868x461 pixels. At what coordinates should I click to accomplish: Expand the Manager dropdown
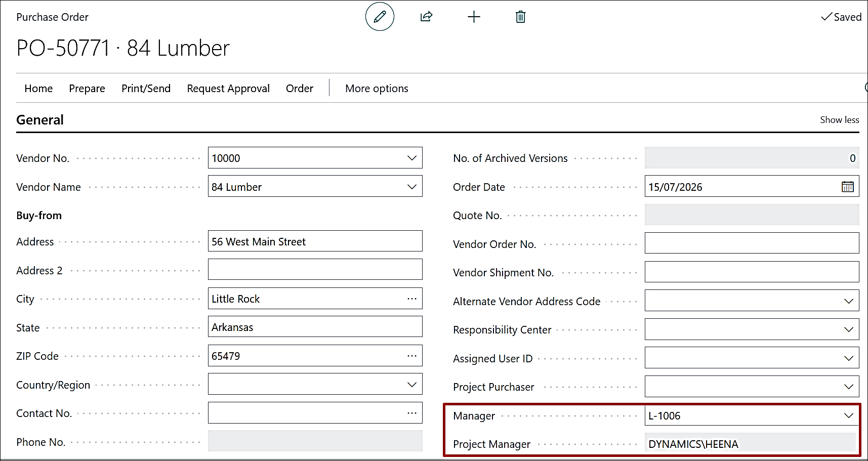click(x=849, y=415)
